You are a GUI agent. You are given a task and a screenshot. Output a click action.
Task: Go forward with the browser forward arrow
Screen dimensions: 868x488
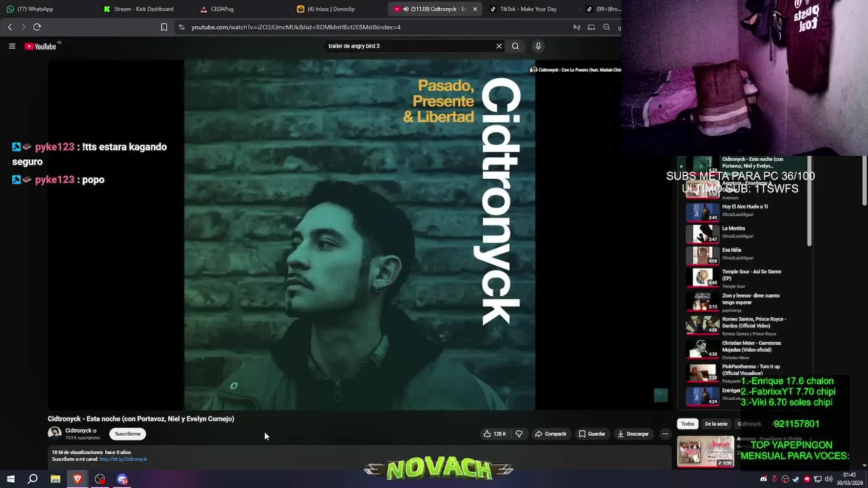pyautogui.click(x=23, y=27)
